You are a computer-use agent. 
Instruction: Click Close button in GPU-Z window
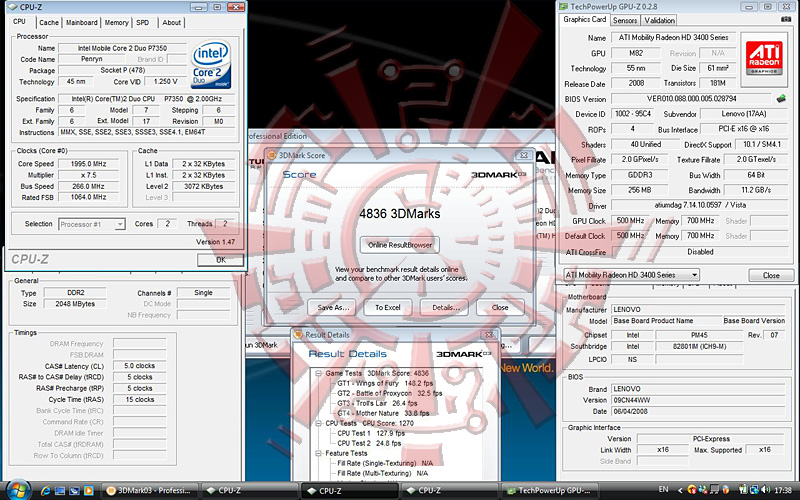771,275
